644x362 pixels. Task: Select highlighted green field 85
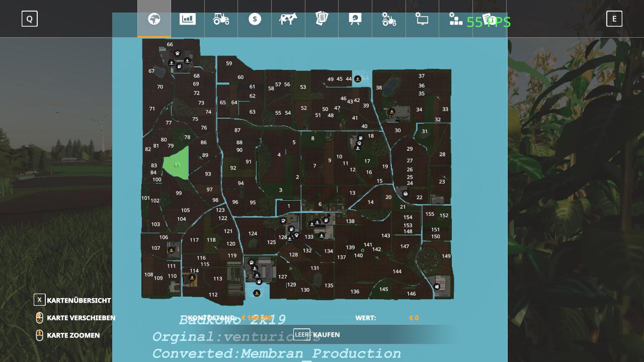click(177, 164)
